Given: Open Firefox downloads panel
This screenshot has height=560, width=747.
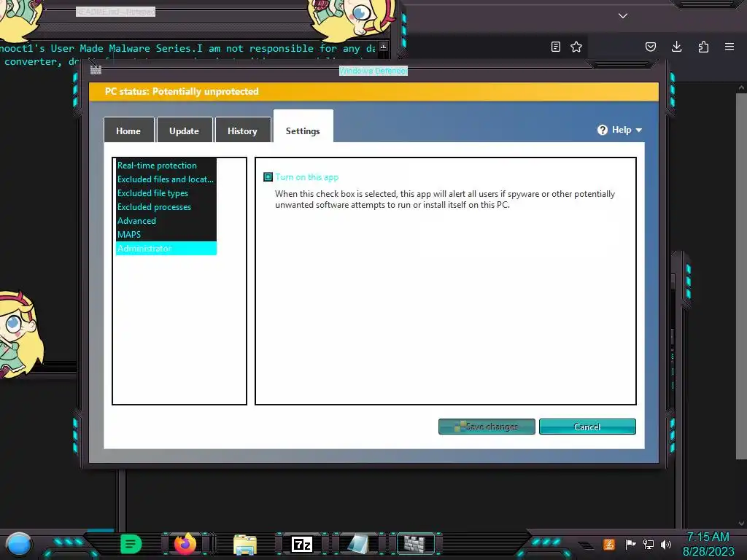Looking at the screenshot, I should [x=676, y=47].
